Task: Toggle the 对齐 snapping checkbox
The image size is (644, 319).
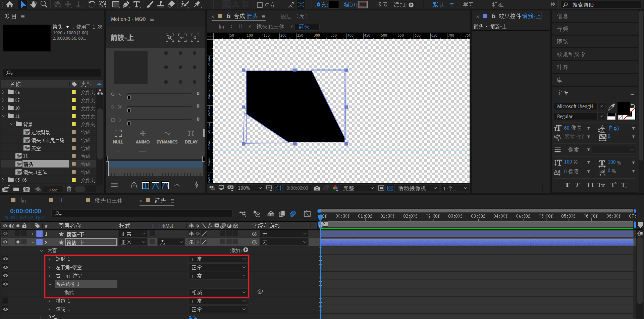Action: pyautogui.click(x=260, y=5)
